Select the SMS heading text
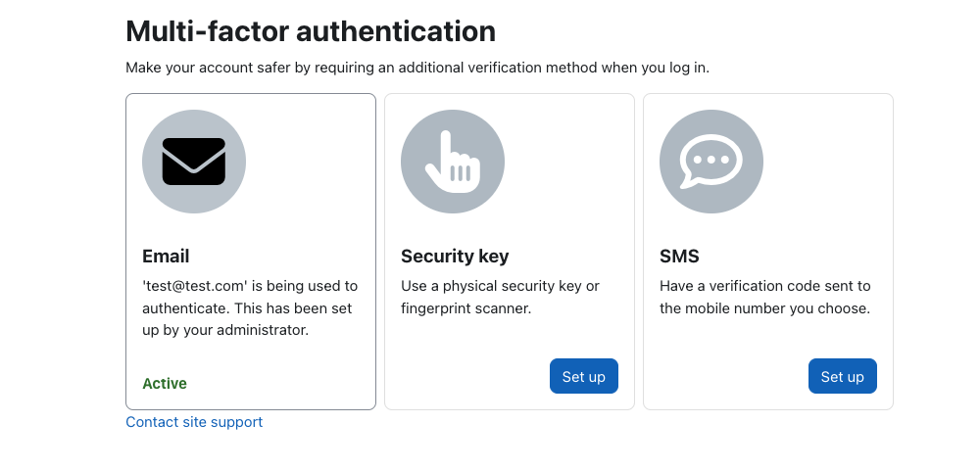Image resolution: width=980 pixels, height=470 pixels. click(679, 257)
